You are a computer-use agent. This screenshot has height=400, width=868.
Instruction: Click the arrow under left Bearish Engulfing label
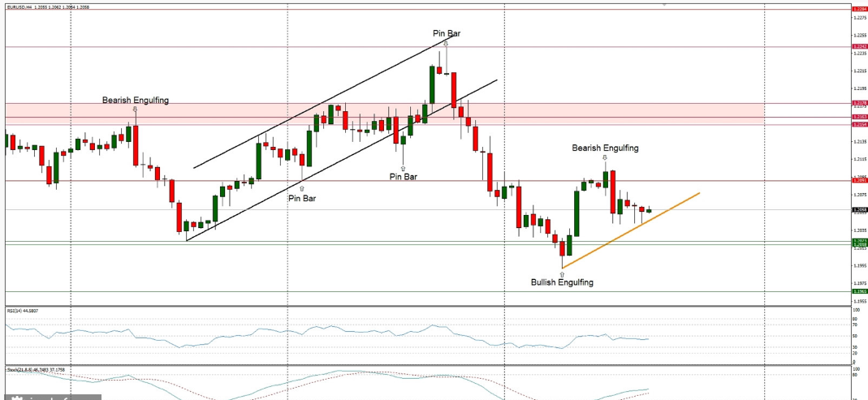135,109
